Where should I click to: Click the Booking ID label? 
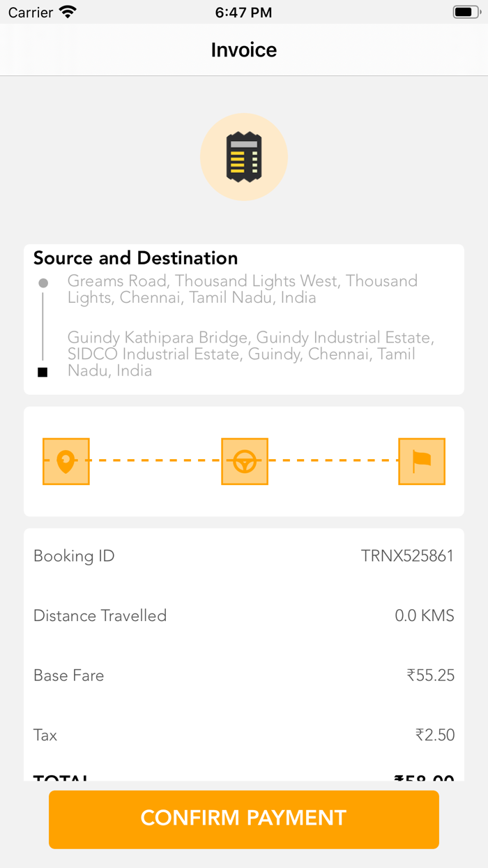point(74,556)
